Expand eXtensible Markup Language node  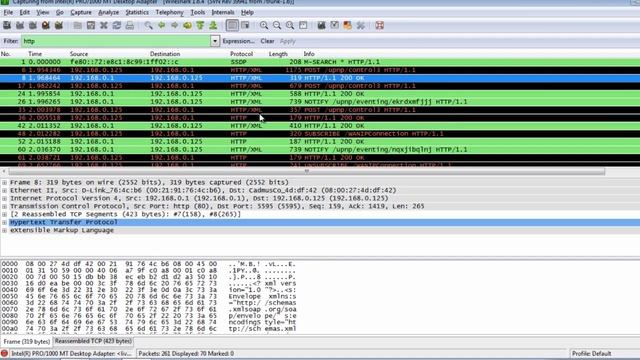[x=4, y=230]
